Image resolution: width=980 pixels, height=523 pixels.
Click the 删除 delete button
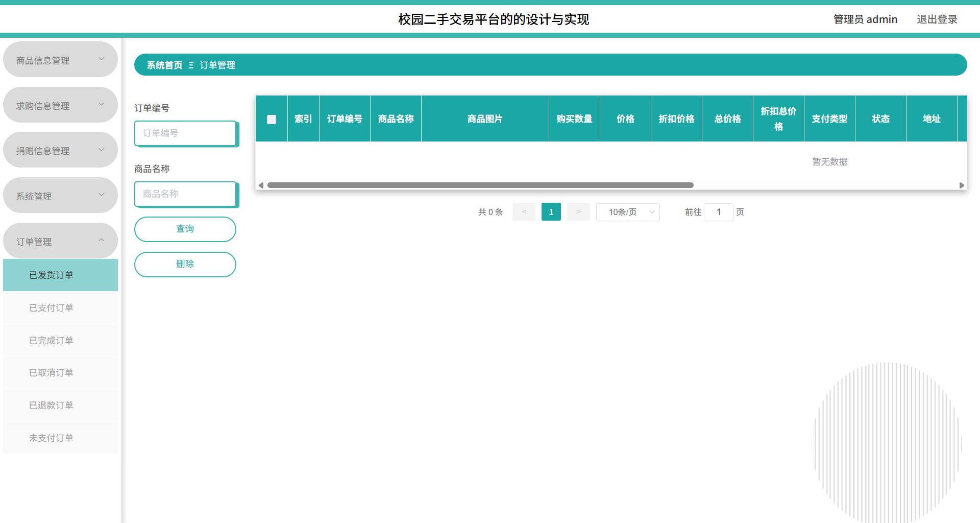point(185,264)
